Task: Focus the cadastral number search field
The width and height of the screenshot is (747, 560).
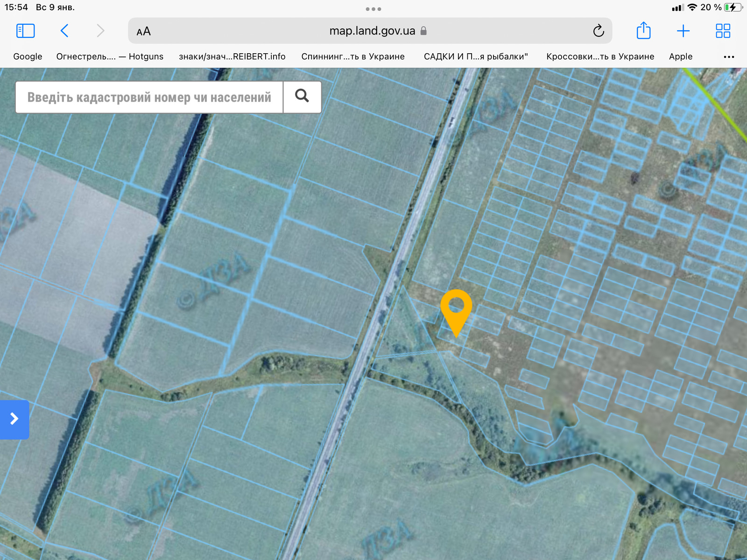Action: click(x=149, y=97)
